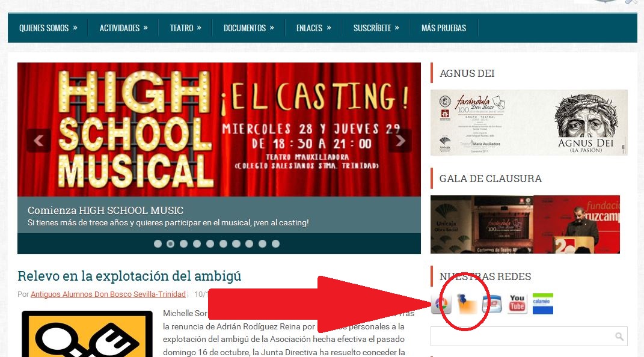Select the sixth carousel slide dot
The height and width of the screenshot is (357, 644).
pos(223,244)
